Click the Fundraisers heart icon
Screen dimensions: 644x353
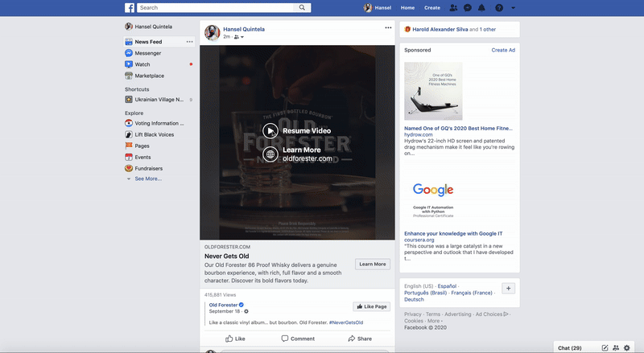coord(129,168)
